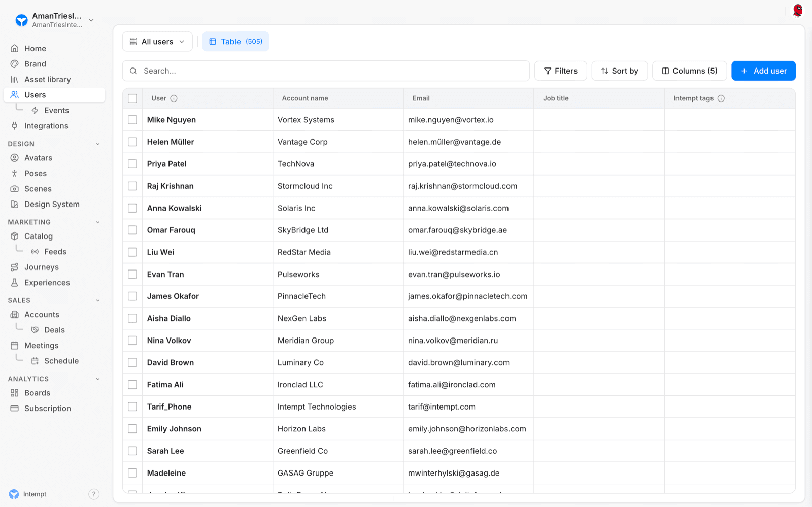The width and height of the screenshot is (812, 507).
Task: Check the box for Mike Nguyen
Action: (x=132, y=120)
